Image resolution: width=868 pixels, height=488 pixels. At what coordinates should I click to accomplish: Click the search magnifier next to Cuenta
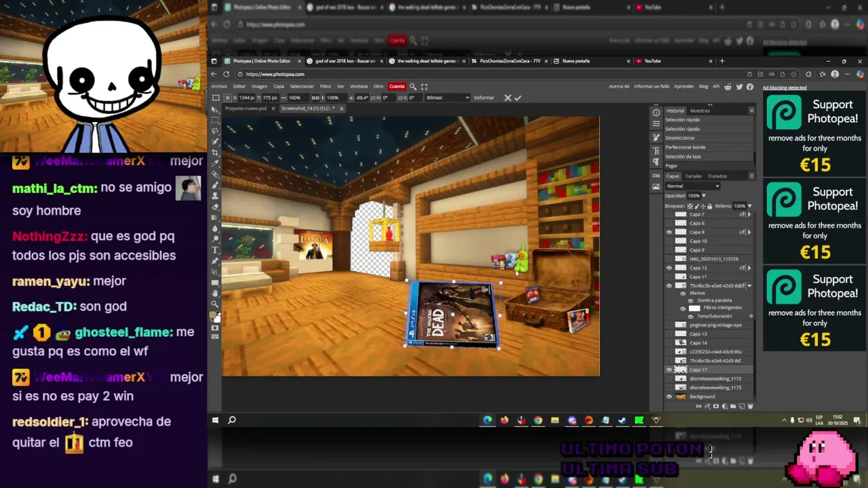pos(413,86)
